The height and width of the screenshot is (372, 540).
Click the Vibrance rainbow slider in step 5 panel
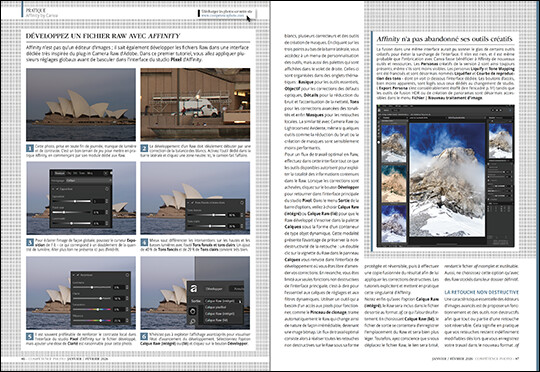92,320
